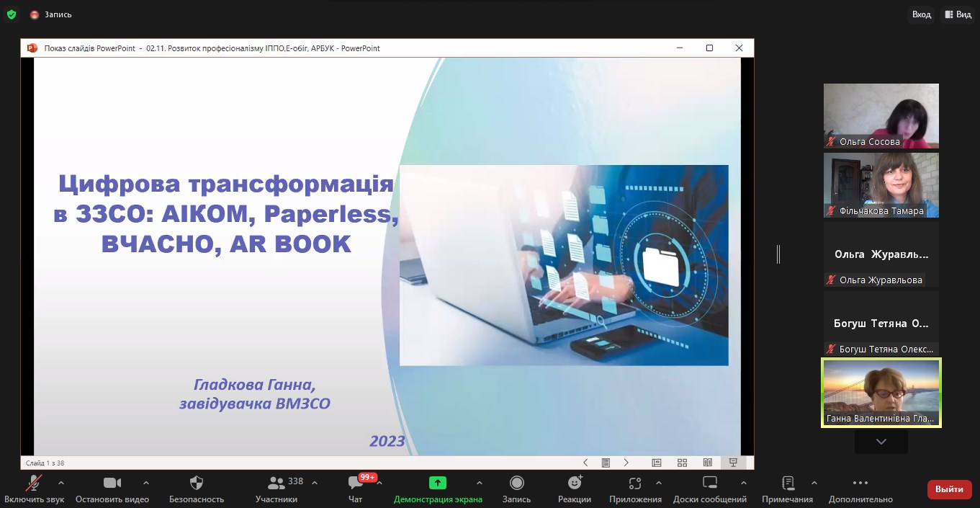
Task: Open Безопасность shield menu
Action: 197,489
